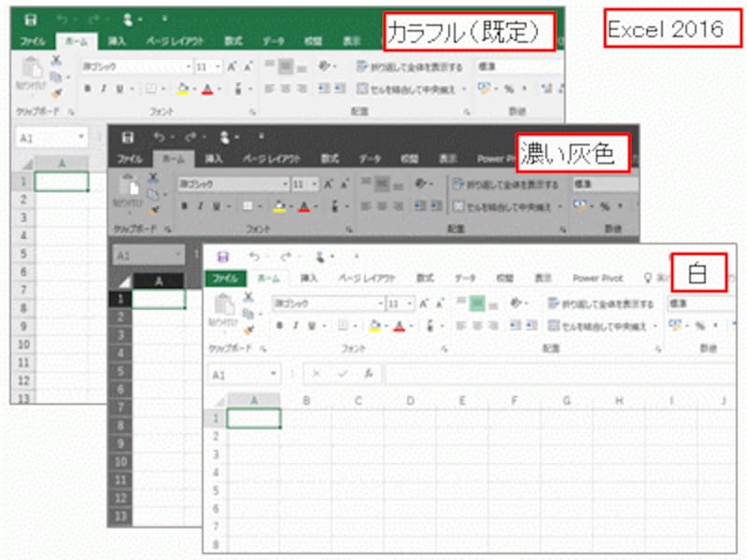Viewport: 747px width, 560px height.
Task: Click Redo in the white window's quick access toolbar
Action: pos(286,258)
